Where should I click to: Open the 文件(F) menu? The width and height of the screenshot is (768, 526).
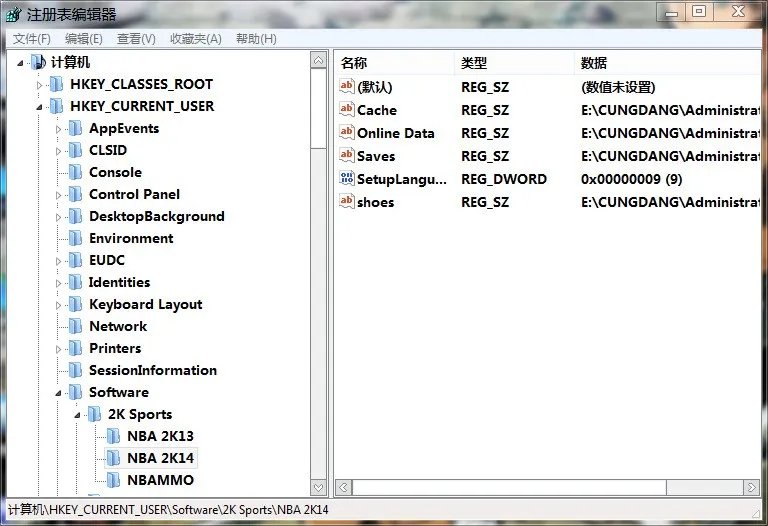pyautogui.click(x=31, y=39)
